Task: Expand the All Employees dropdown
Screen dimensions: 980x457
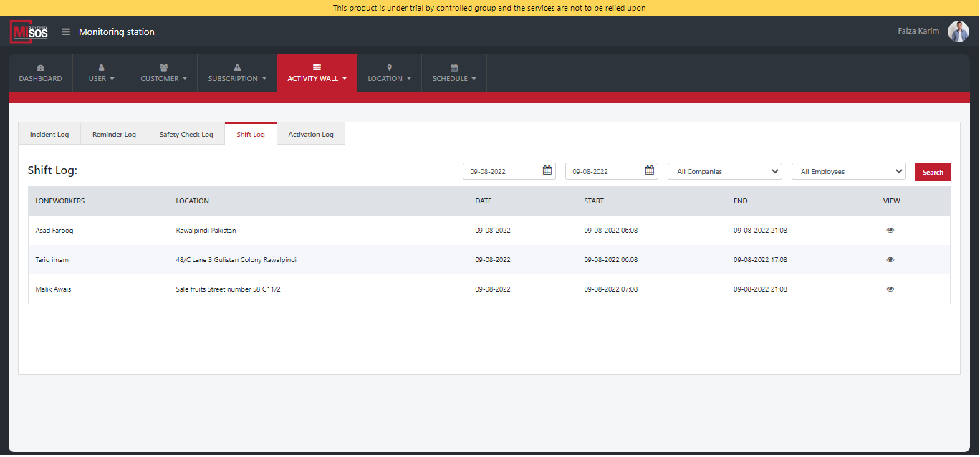Action: click(848, 172)
